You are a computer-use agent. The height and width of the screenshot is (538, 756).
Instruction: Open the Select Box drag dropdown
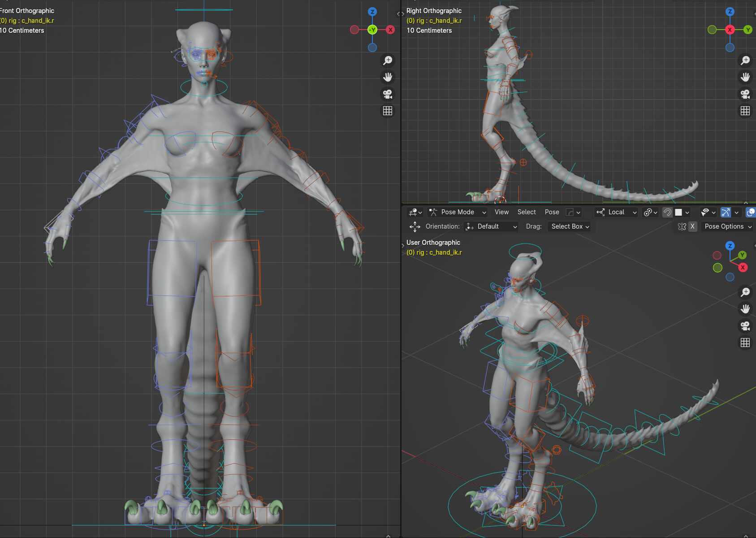point(570,226)
